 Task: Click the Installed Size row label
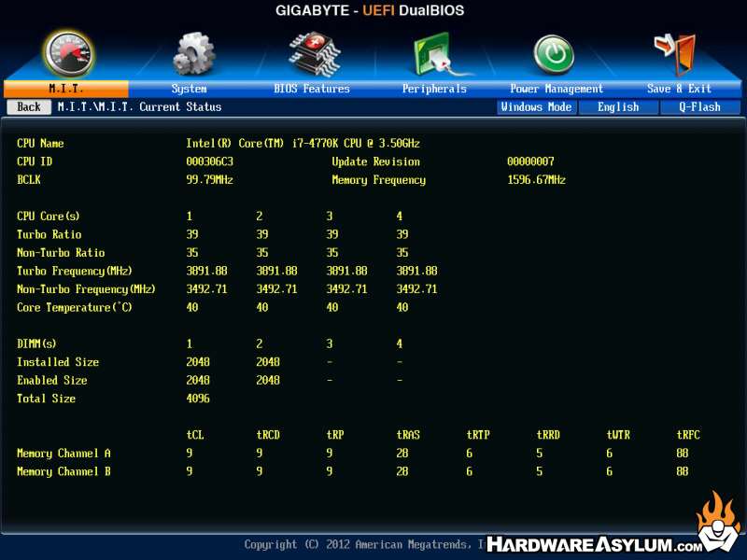[58, 362]
